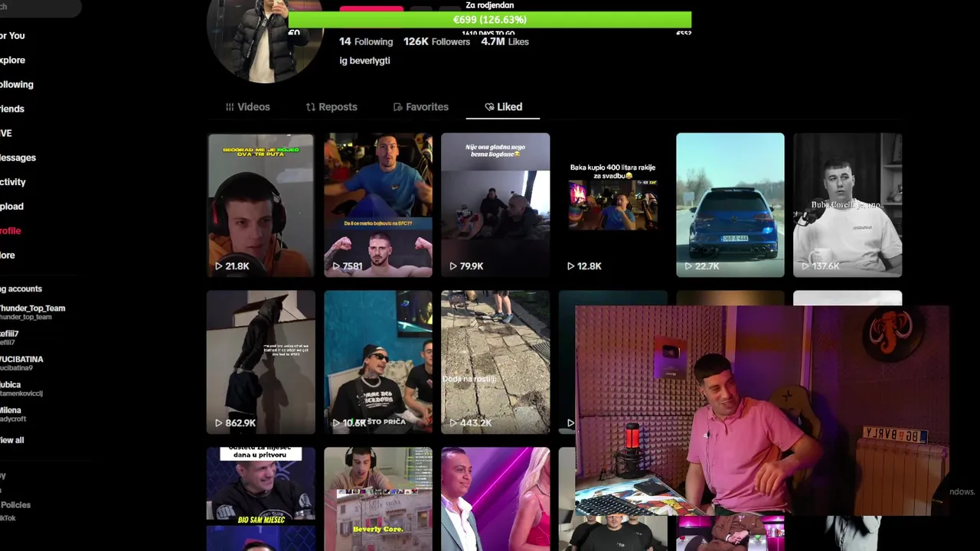Go to Explore in the sidebar
This screenshot has width=980, height=551.
(12, 60)
